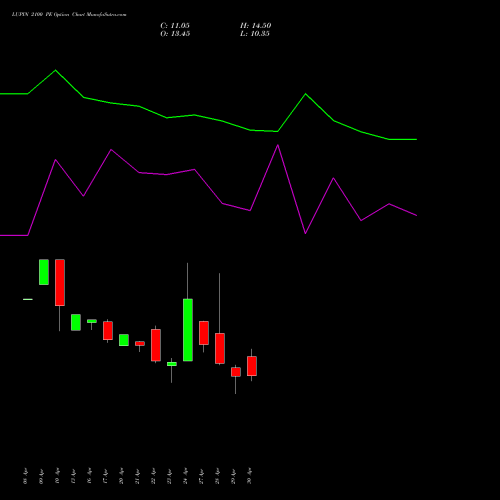Click the 21 Apr date label

pos(138,476)
